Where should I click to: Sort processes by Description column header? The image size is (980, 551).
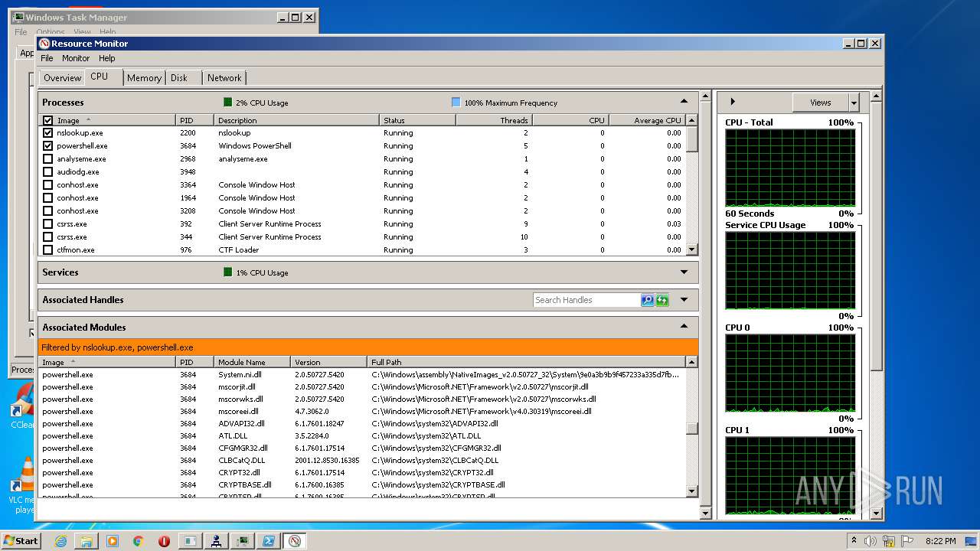click(297, 120)
